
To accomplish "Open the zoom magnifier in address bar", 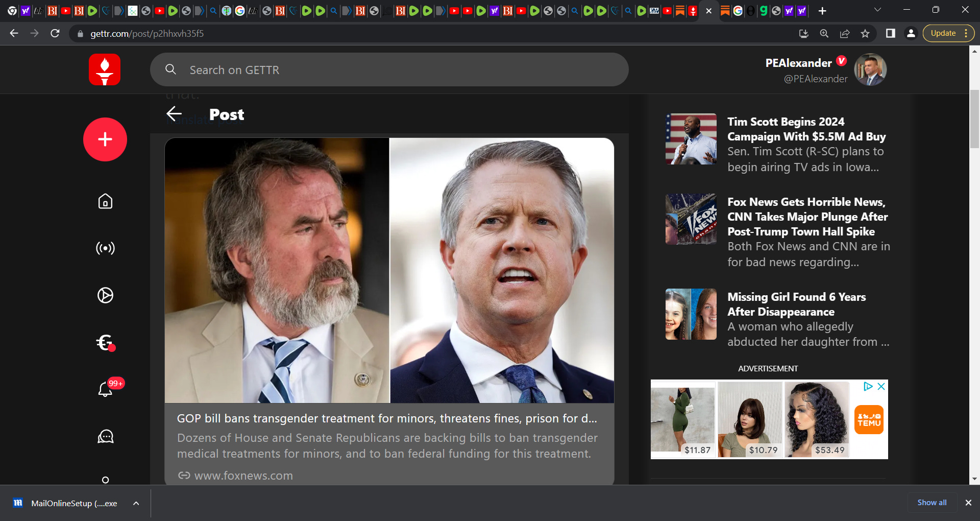I will [x=824, y=33].
